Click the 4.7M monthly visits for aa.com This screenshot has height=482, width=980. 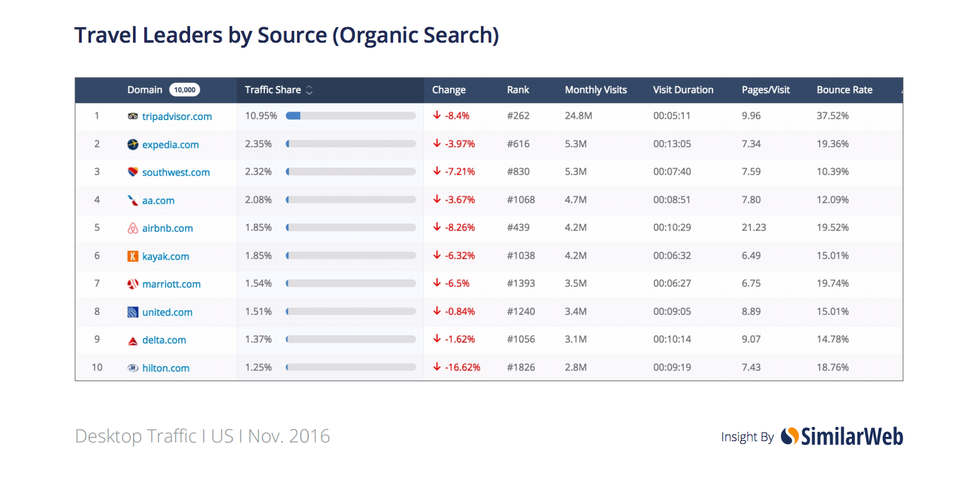576,200
